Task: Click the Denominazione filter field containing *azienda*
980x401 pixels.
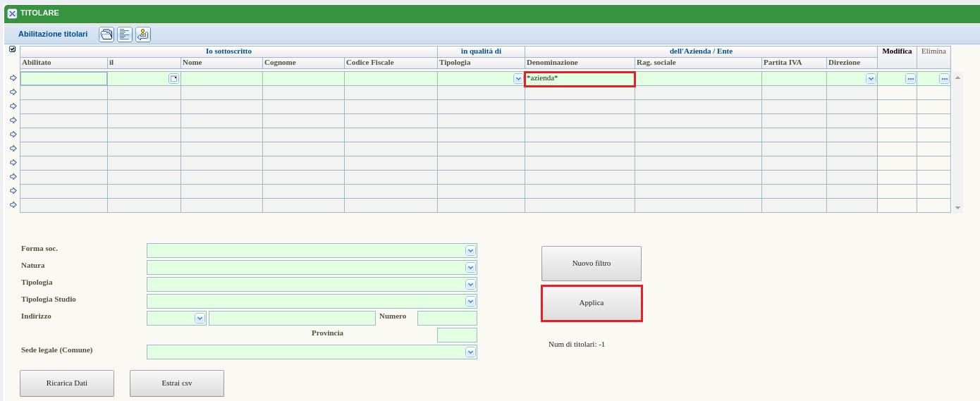Action: coord(580,78)
